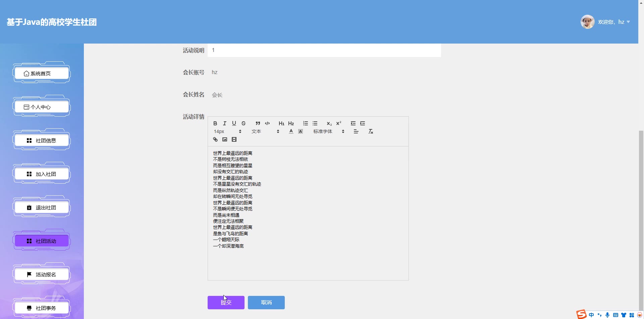Switch Sogou Chinese/English input mode

point(591,315)
